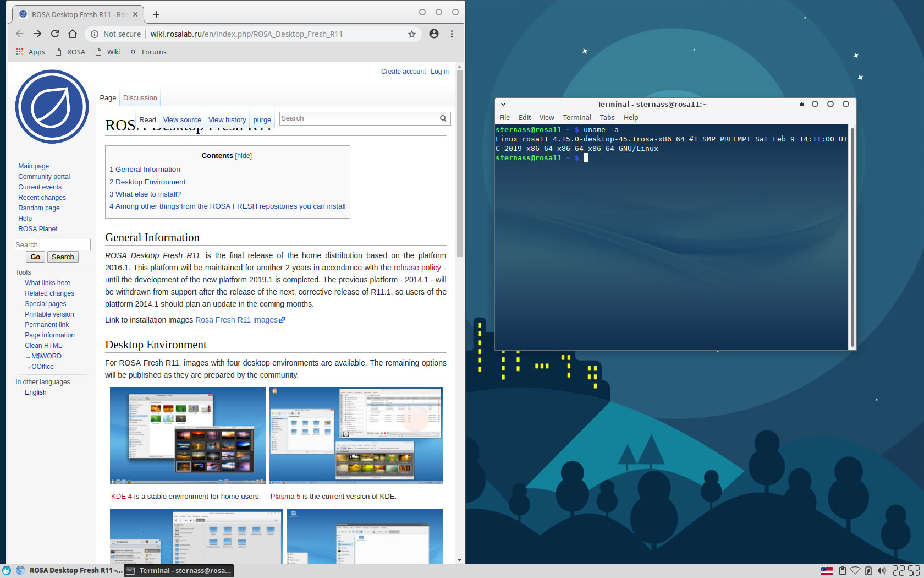Click the browser page vertical scrollbar
This screenshot has height=578, width=924.
point(459,163)
